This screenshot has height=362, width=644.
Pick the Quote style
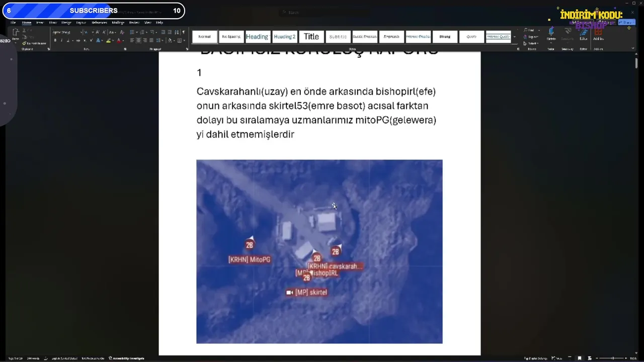pyautogui.click(x=471, y=37)
